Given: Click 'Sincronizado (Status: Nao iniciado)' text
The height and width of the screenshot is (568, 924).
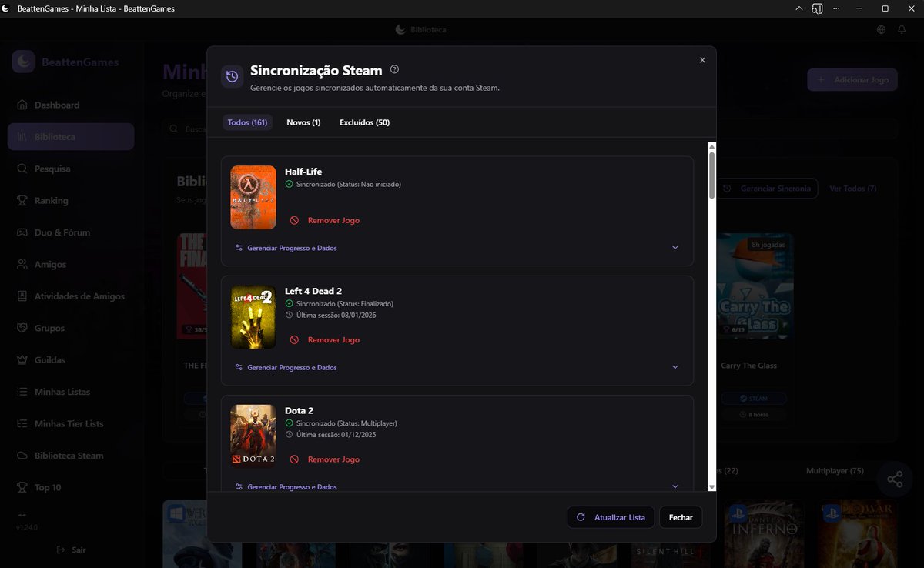Looking at the screenshot, I should [x=348, y=184].
